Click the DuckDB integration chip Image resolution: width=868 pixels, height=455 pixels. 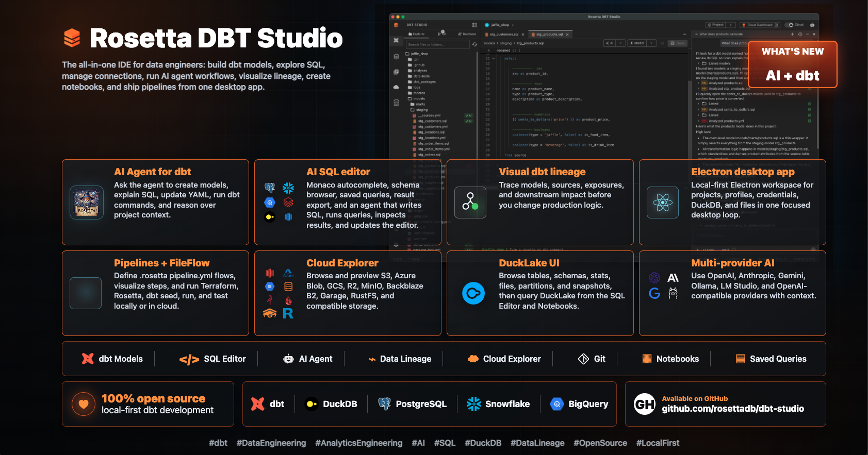(x=332, y=404)
